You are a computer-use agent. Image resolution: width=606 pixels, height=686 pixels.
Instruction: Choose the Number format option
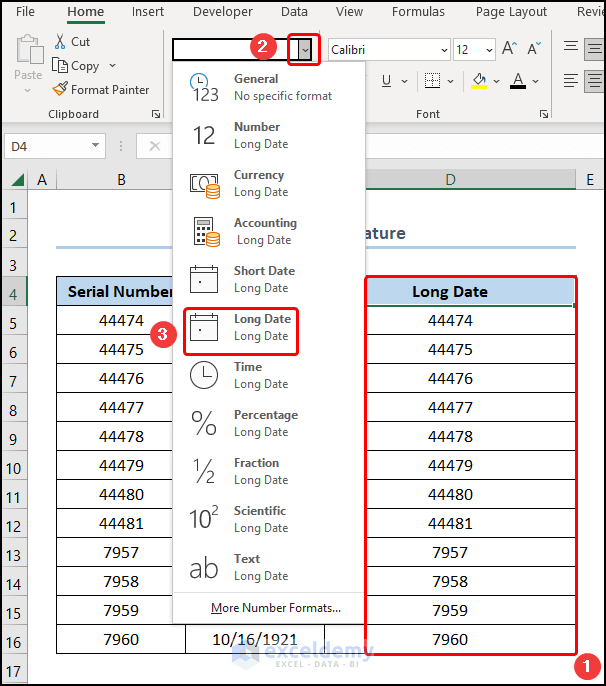(268, 135)
